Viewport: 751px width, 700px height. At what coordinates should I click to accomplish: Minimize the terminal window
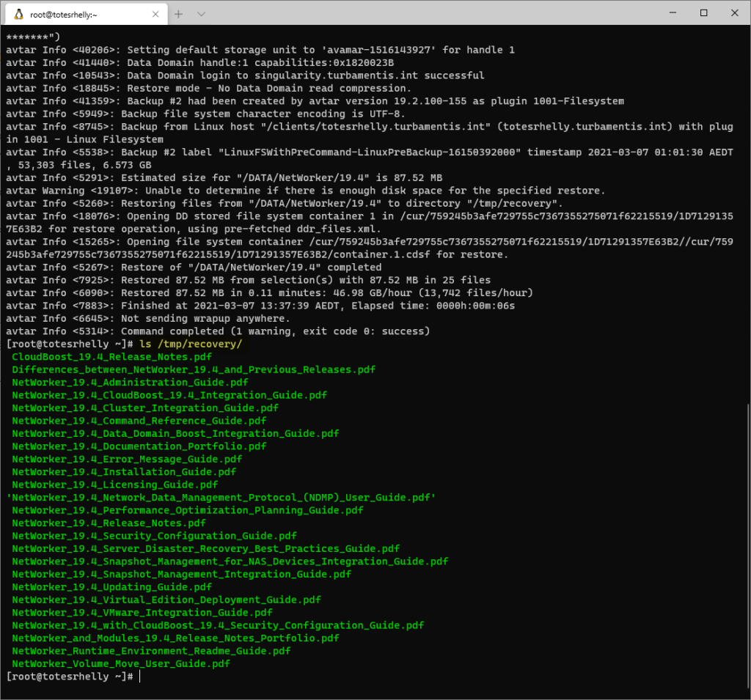click(672, 13)
